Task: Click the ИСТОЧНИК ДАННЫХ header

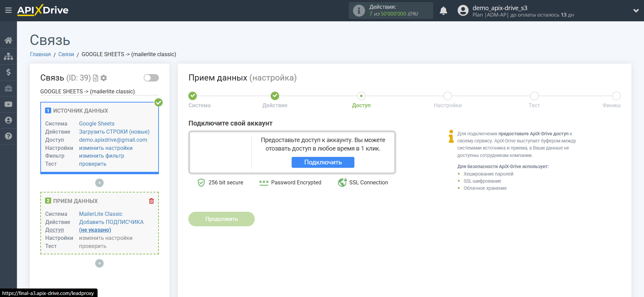Action: 81,111
